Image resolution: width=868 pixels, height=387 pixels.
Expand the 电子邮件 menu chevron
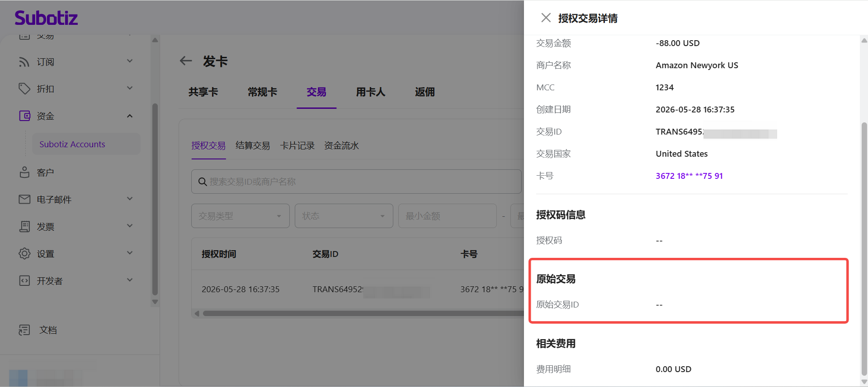point(130,199)
